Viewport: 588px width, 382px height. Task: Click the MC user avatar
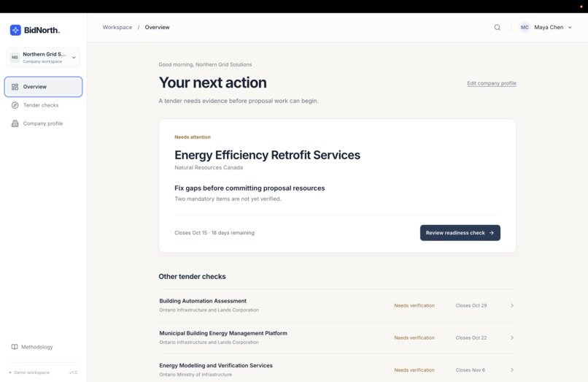click(x=525, y=28)
